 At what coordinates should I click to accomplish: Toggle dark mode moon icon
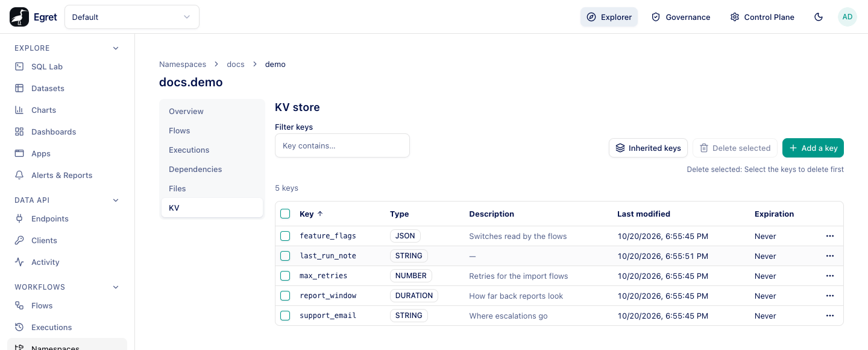(x=819, y=17)
